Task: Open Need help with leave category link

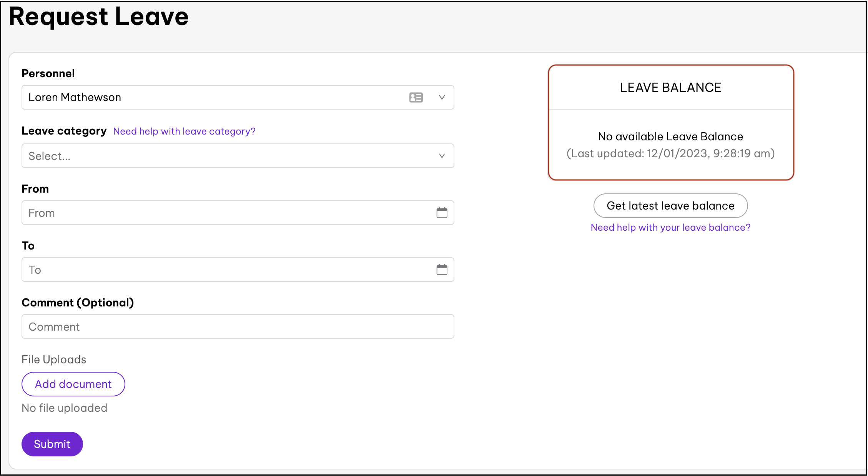Action: point(184,131)
